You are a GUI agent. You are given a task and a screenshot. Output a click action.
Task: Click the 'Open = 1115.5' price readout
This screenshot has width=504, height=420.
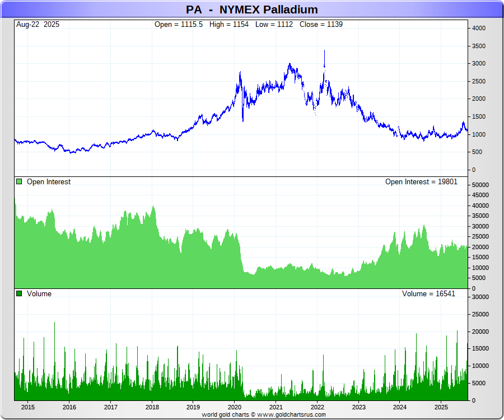(x=178, y=25)
